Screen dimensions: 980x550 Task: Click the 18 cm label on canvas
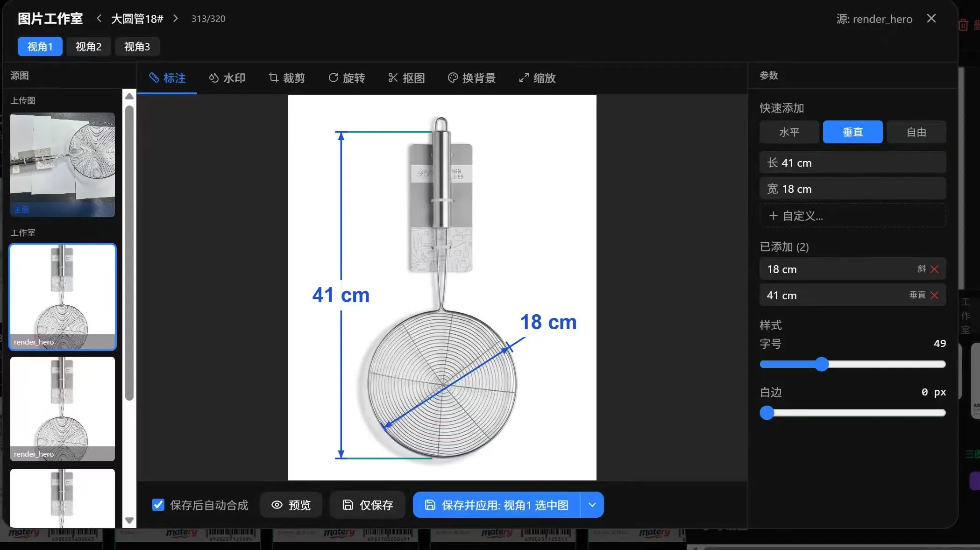coord(548,322)
